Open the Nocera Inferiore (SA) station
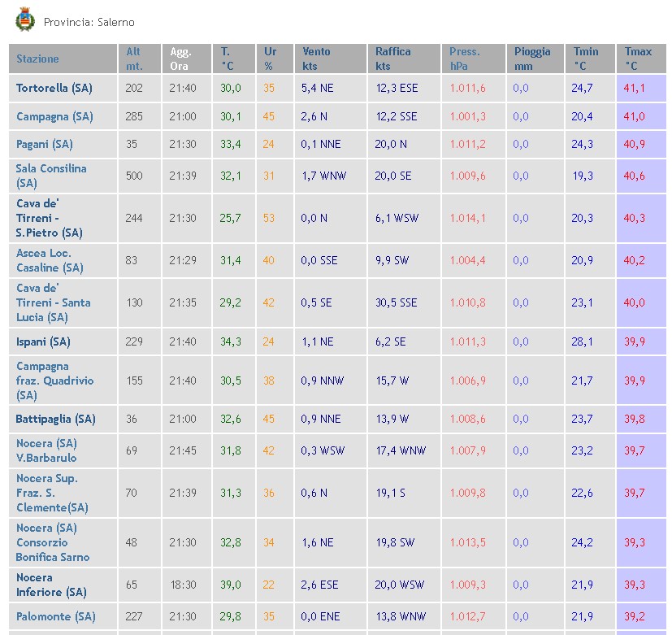 [x=51, y=585]
